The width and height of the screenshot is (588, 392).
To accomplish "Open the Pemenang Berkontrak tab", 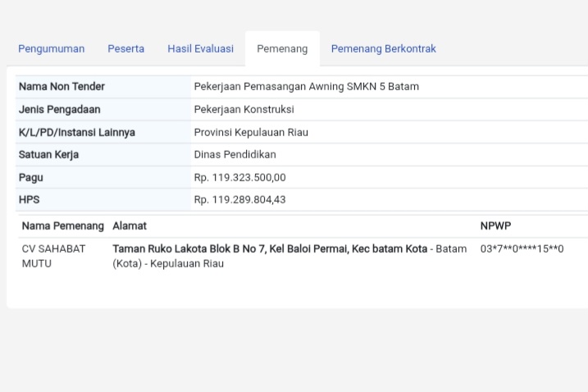I will pyautogui.click(x=383, y=49).
